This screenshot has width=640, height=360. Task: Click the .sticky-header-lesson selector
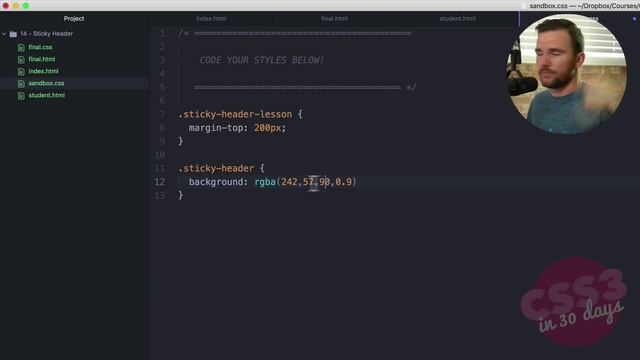coord(235,114)
